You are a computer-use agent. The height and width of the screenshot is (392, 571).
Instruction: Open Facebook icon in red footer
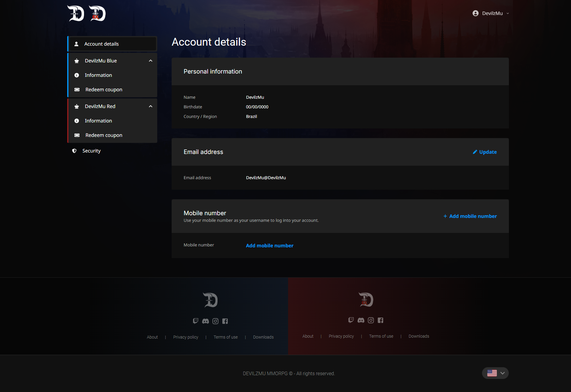380,320
